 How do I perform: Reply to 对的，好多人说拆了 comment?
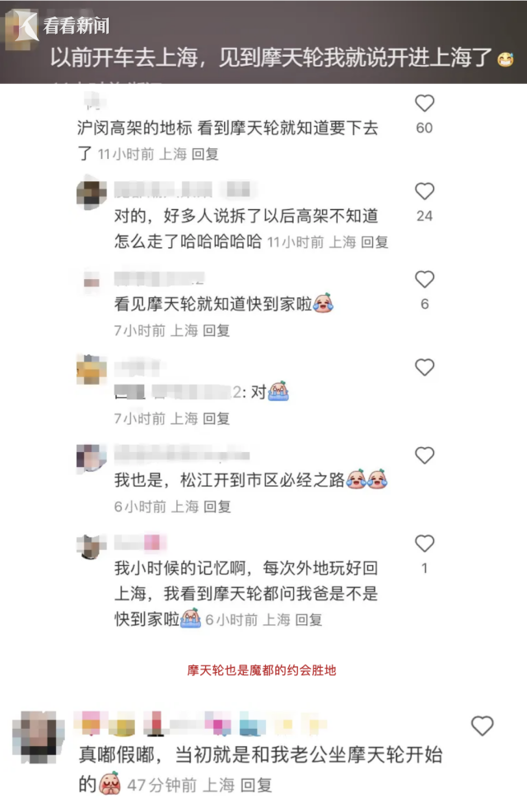coord(375,242)
